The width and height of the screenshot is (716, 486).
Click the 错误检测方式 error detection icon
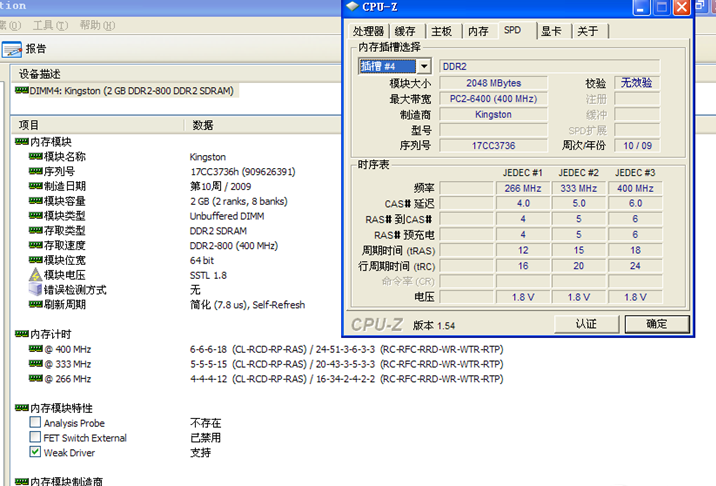35,290
